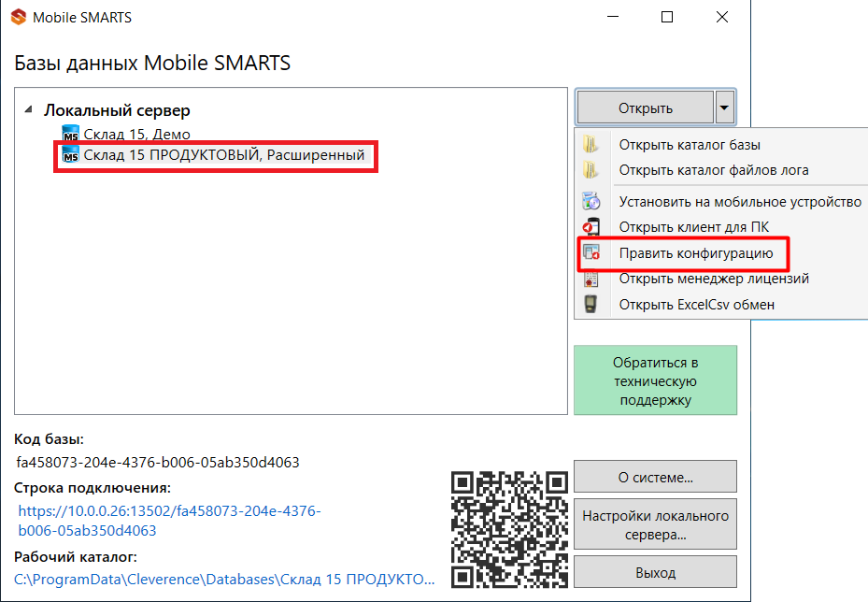Maximize the Mobile SMARTS window
The image size is (868, 602).
tap(667, 17)
